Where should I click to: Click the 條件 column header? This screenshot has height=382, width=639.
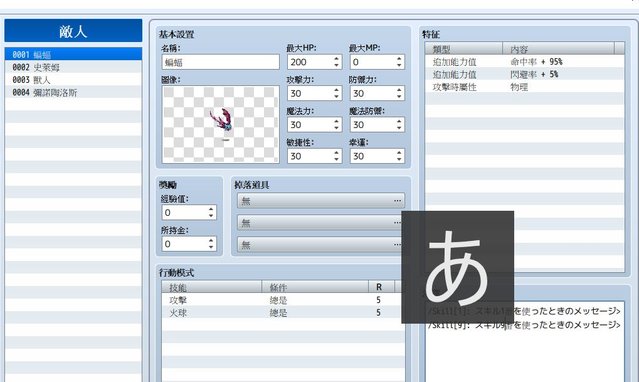(315, 287)
